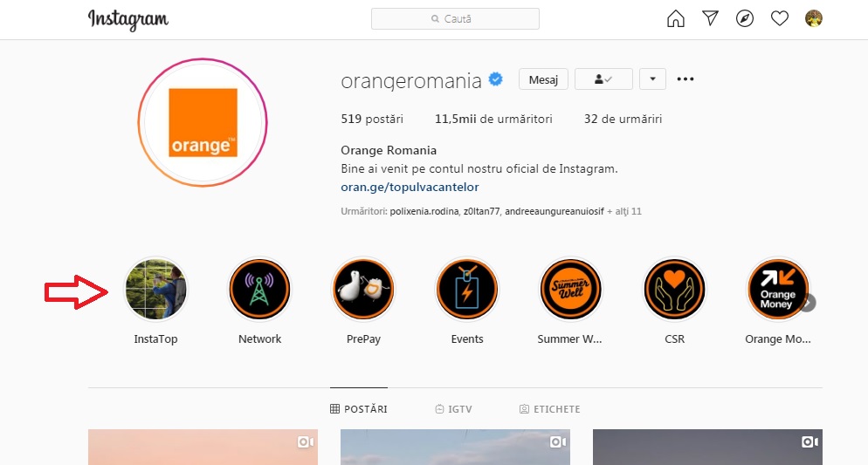Open follower andreeaungureanuiosif's profile
Screen dimensions: 868x465
point(555,211)
